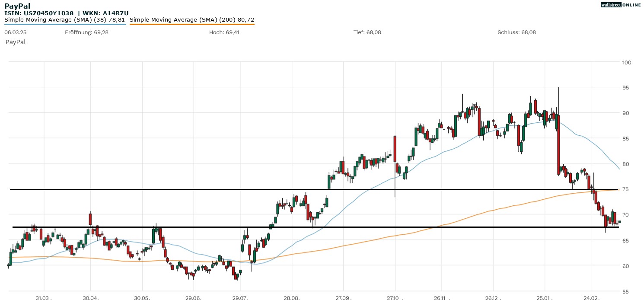Click the 27.09. date axis label

click(343, 298)
